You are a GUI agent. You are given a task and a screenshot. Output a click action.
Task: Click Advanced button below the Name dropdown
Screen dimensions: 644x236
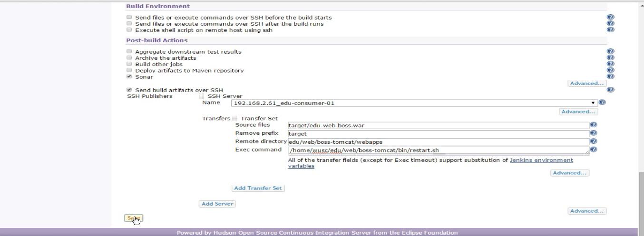[x=578, y=112]
